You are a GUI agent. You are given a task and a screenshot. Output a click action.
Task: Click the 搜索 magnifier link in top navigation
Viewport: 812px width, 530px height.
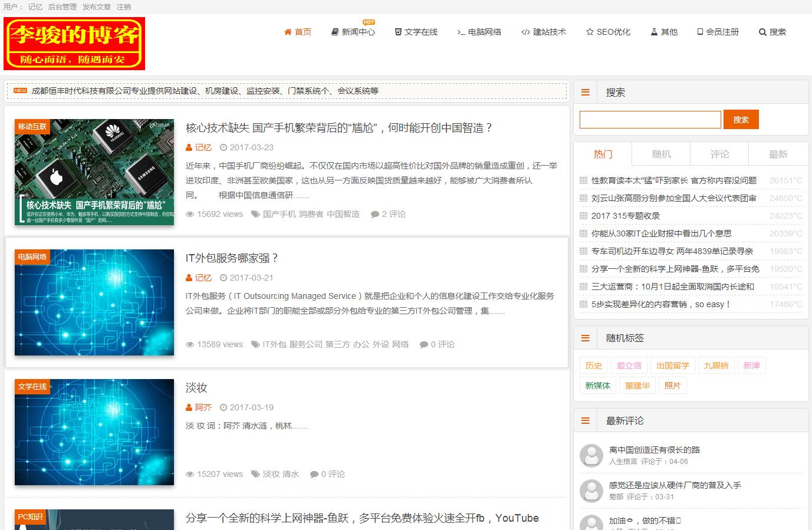[772, 32]
